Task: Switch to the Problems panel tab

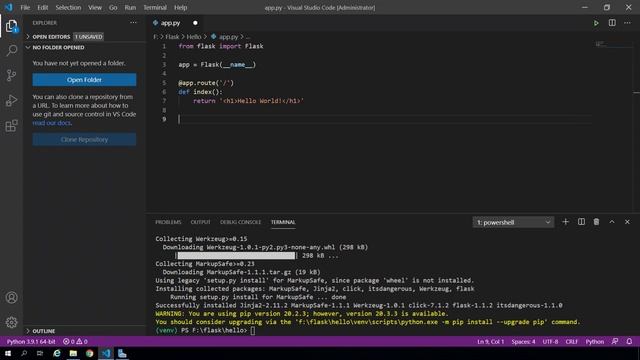Action: (x=168, y=222)
